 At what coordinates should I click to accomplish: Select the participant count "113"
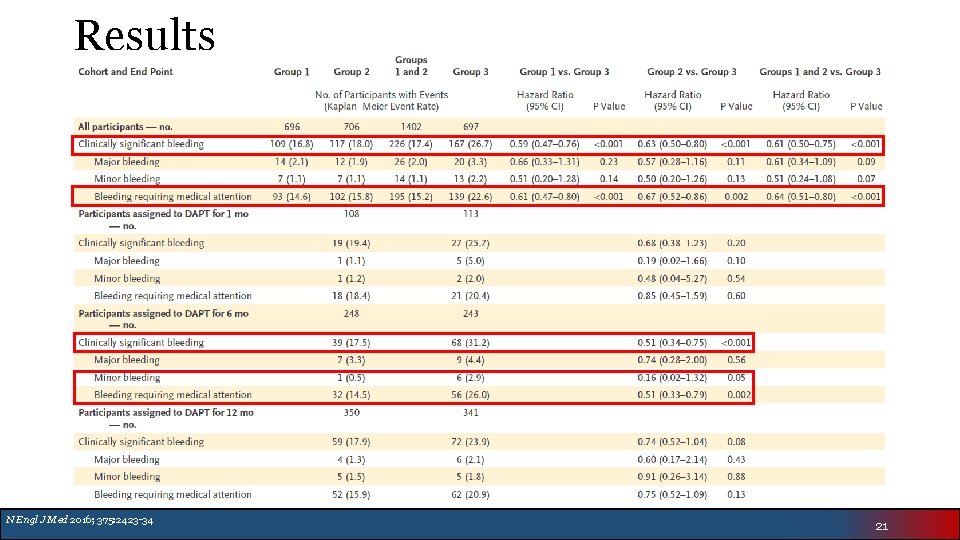[x=470, y=214]
